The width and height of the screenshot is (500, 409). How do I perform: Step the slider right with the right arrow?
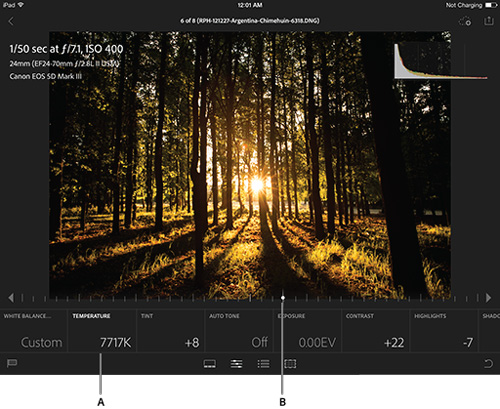click(x=488, y=298)
